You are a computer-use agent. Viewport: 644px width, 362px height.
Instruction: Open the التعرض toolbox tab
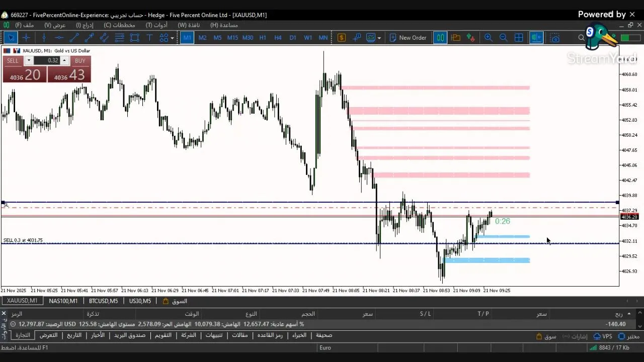click(48, 335)
